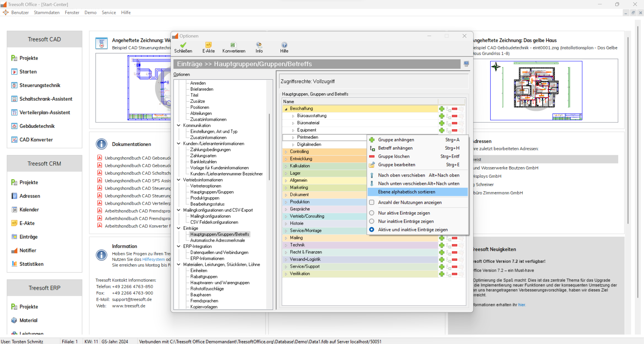Image resolution: width=644 pixels, height=344 pixels.
Task: Select Nur inaktive Einträge zeigen radio
Action: [x=372, y=221]
